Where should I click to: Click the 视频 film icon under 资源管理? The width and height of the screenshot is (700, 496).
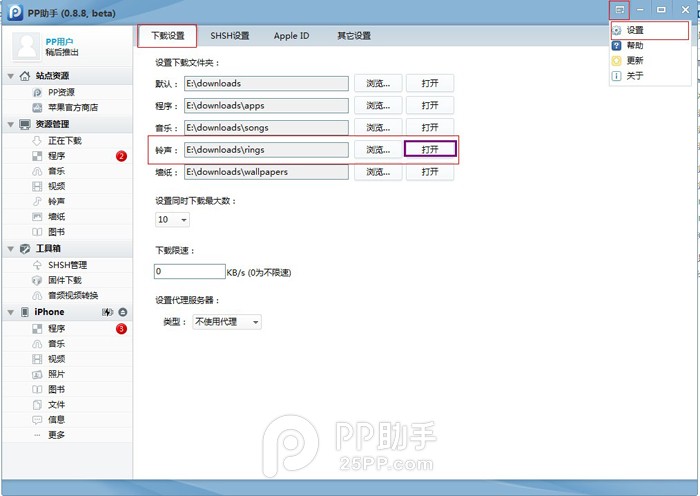37,187
